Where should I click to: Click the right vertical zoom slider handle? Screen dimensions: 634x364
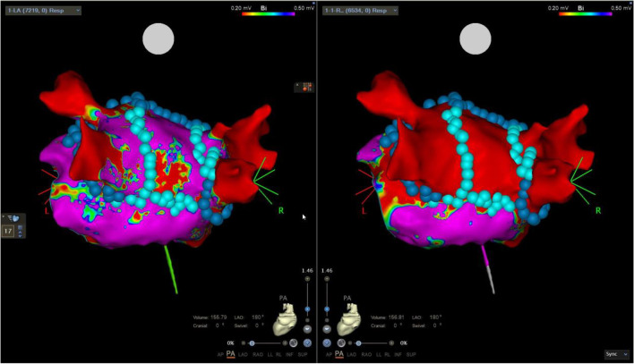pos(327,309)
